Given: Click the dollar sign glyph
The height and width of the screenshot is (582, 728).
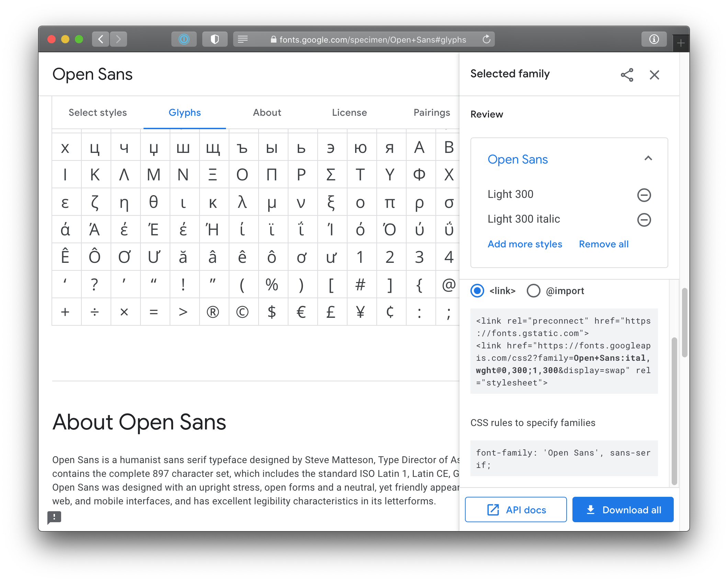Looking at the screenshot, I should click(272, 312).
